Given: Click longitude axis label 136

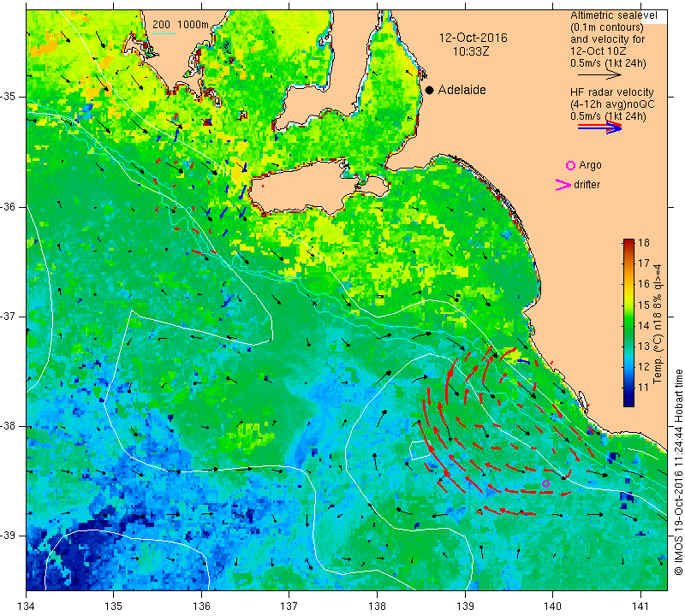Looking at the screenshot, I should pos(202,607).
